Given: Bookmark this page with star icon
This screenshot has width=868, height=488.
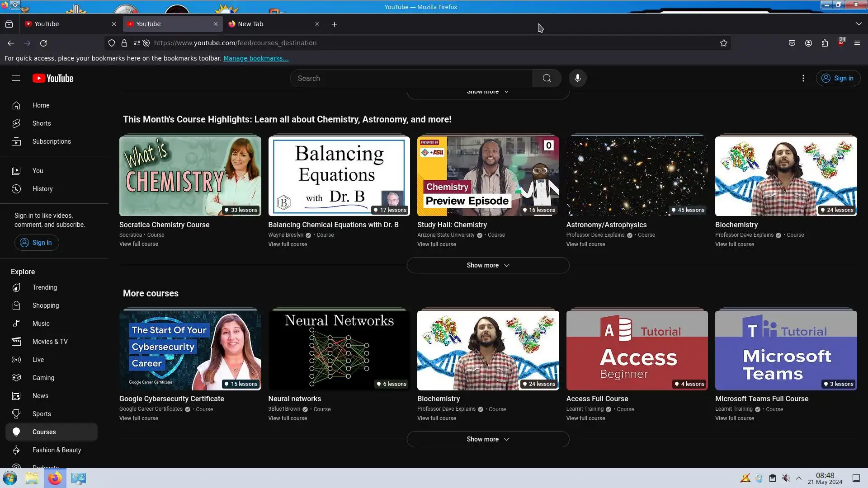Looking at the screenshot, I should point(723,43).
